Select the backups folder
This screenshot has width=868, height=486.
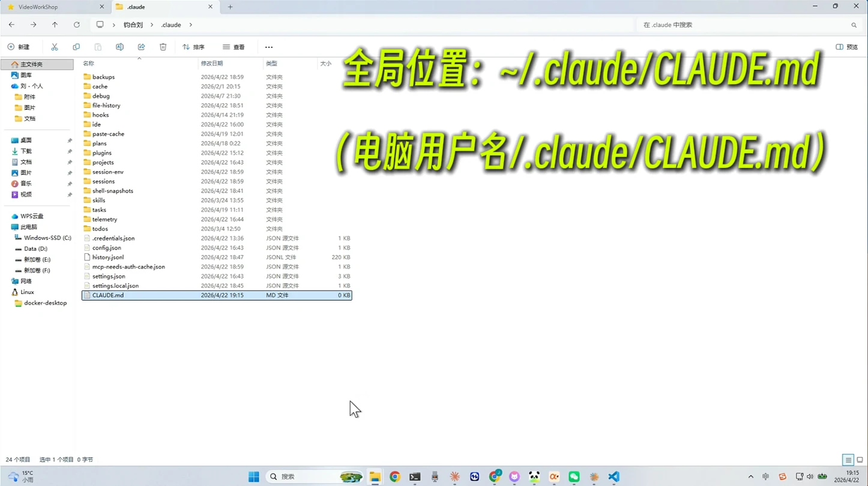(217, 77)
